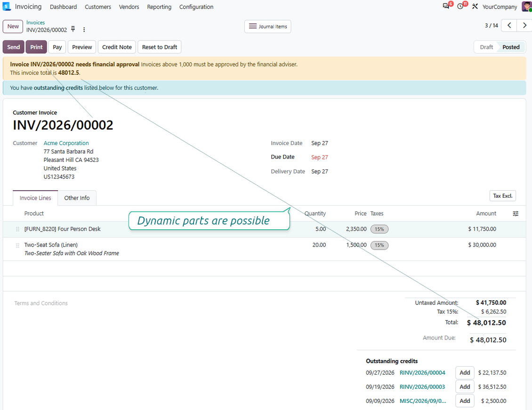Pin the INV/2026/00002 record
This screenshot has width=532, height=410.
click(73, 30)
